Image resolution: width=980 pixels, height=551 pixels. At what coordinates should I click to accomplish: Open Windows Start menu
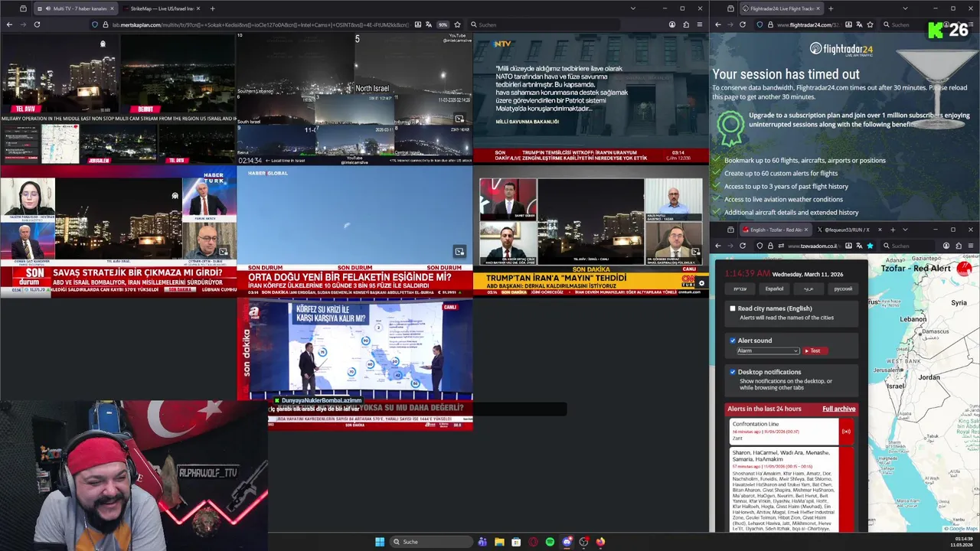(380, 542)
